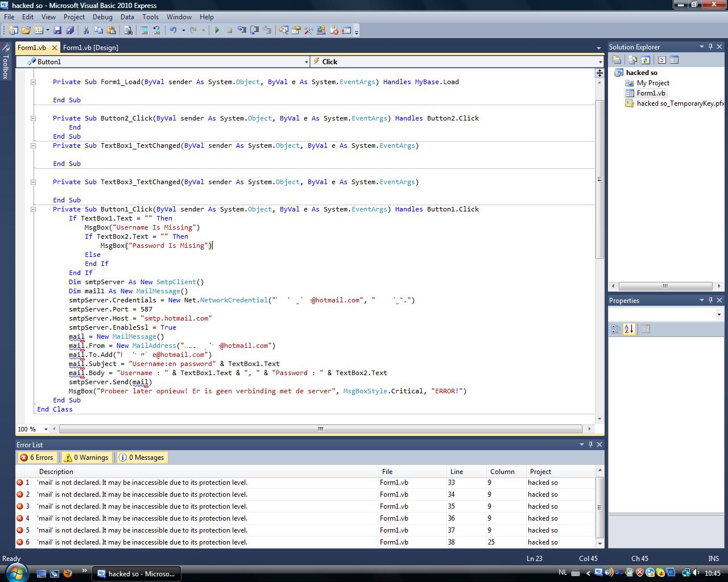Open the Button1 class name dropdown
The width and height of the screenshot is (728, 582).
click(x=306, y=61)
